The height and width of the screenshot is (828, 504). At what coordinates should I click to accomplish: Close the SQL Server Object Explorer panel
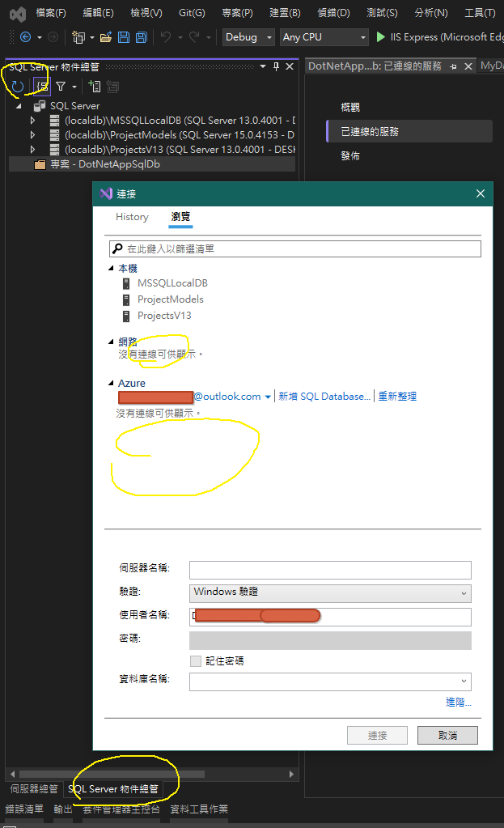(x=290, y=66)
